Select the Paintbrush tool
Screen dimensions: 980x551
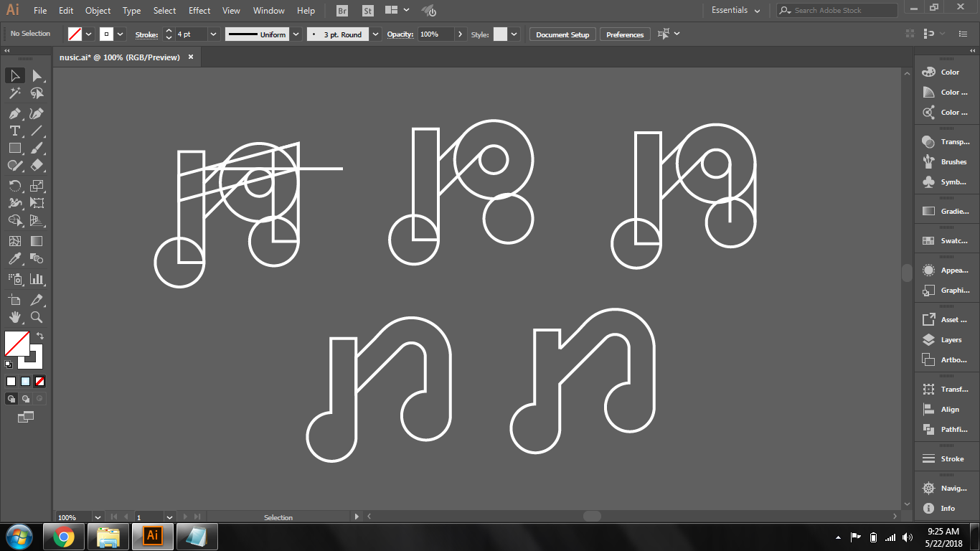(x=37, y=148)
